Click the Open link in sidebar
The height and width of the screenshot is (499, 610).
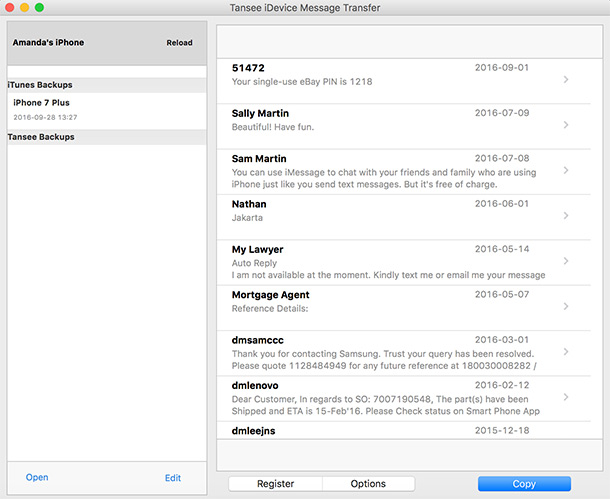37,478
